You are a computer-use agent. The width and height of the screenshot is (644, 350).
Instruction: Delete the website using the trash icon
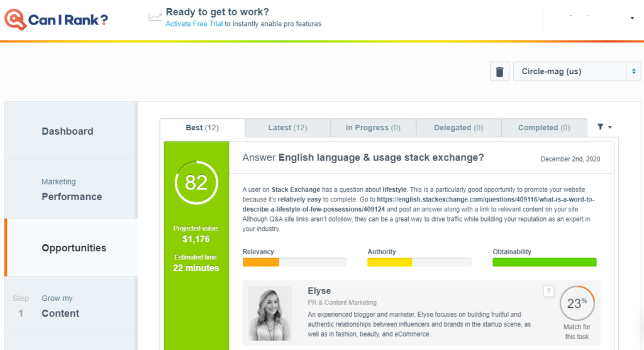pyautogui.click(x=499, y=72)
